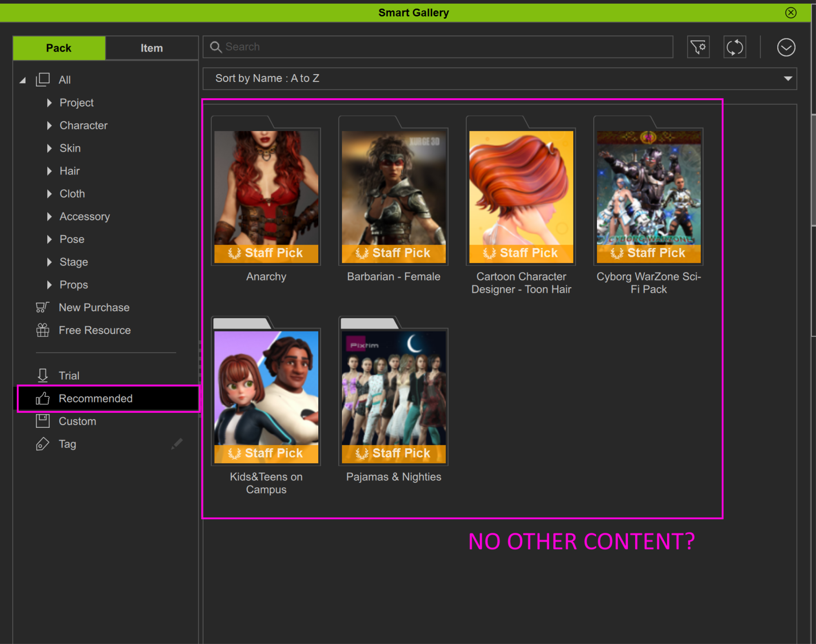The width and height of the screenshot is (816, 644).
Task: Click the refresh gallery icon
Action: [735, 47]
